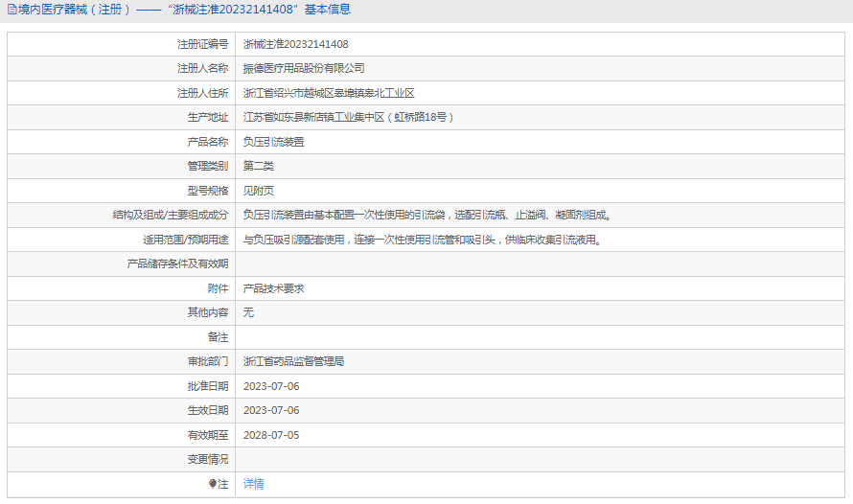This screenshot has height=504, width=853.
Task: Click the 备注 label
Action: [x=219, y=337]
